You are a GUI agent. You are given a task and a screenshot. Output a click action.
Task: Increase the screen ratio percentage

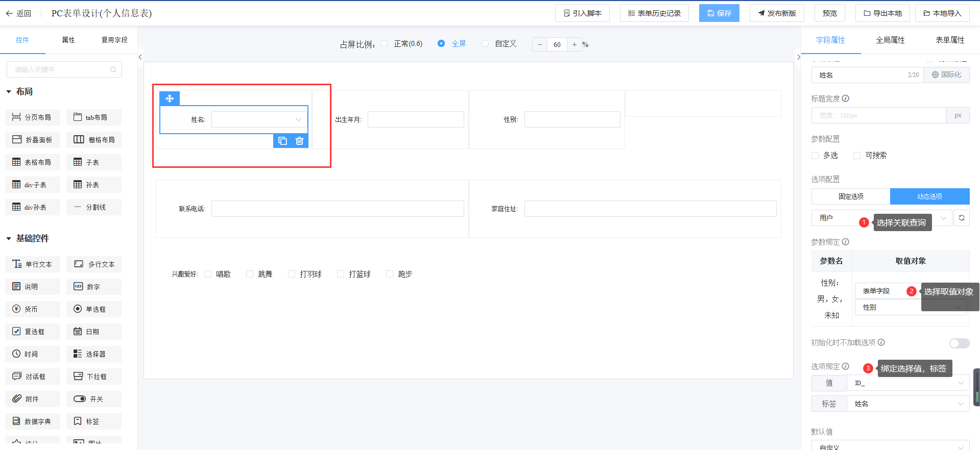point(575,44)
